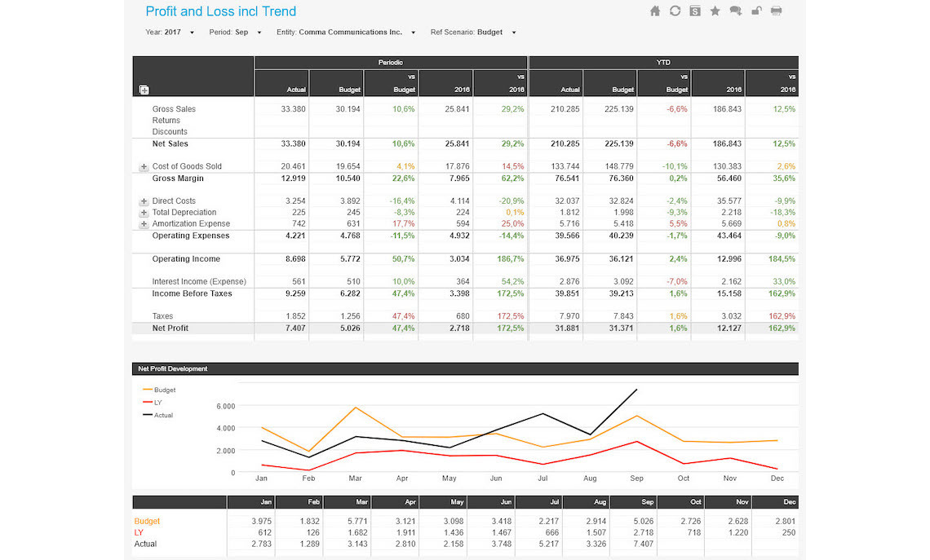Select the Operating Income row label
This screenshot has height=560, width=930.
coord(186,259)
